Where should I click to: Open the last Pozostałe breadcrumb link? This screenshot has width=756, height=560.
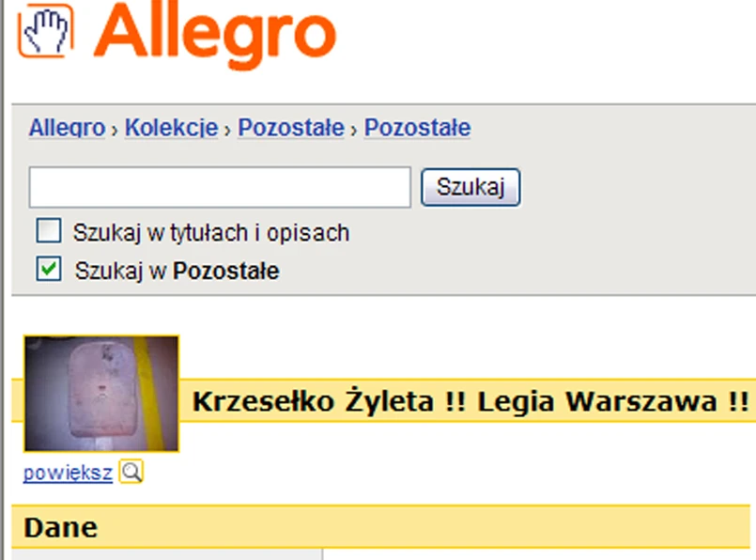[418, 128]
